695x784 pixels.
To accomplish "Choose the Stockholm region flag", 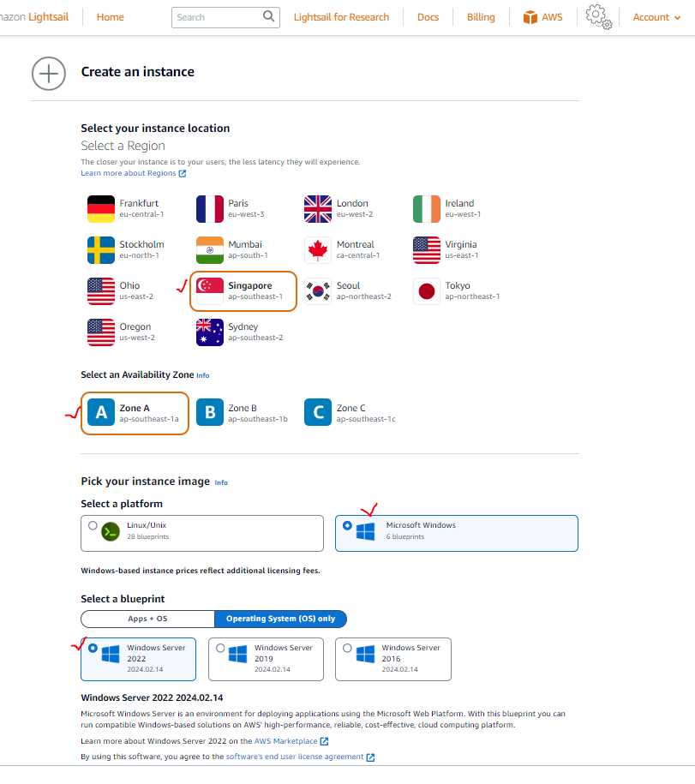I will pos(100,250).
